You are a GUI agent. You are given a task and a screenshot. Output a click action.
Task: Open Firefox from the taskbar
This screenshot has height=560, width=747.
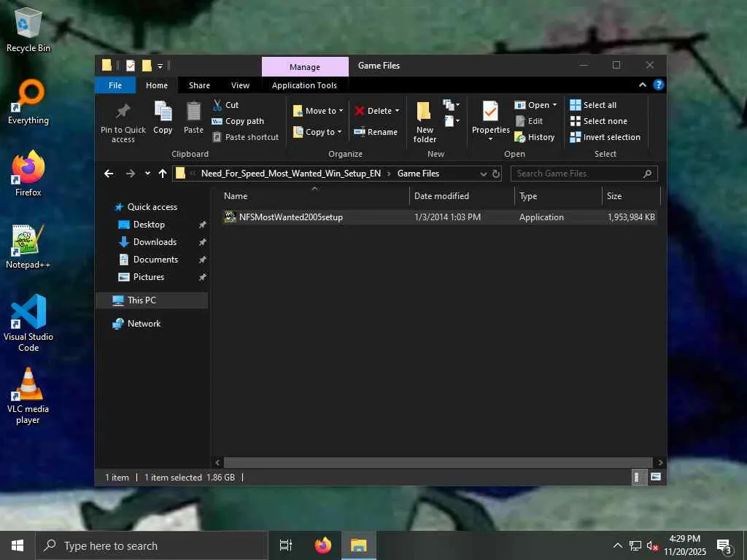tap(323, 545)
